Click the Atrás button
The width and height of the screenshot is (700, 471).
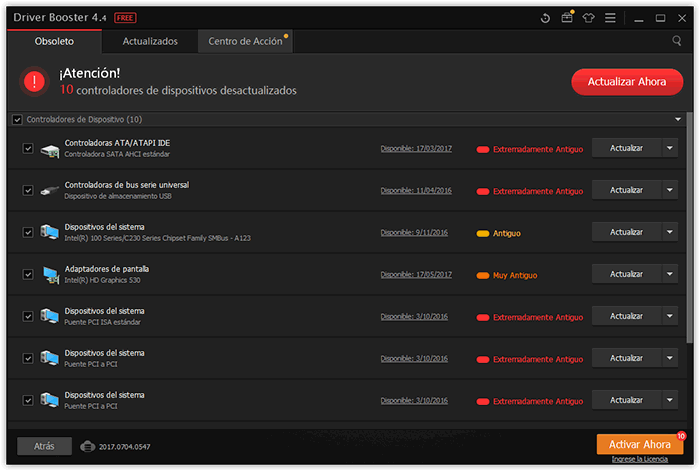coord(44,445)
